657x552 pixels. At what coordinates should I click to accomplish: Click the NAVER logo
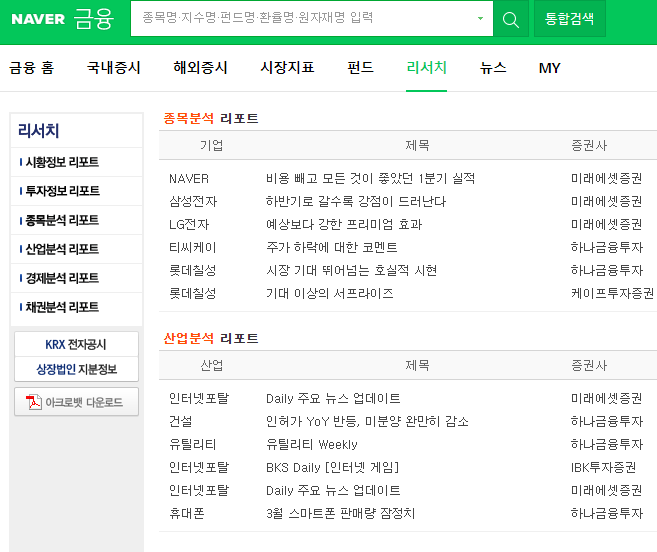pyautogui.click(x=38, y=19)
